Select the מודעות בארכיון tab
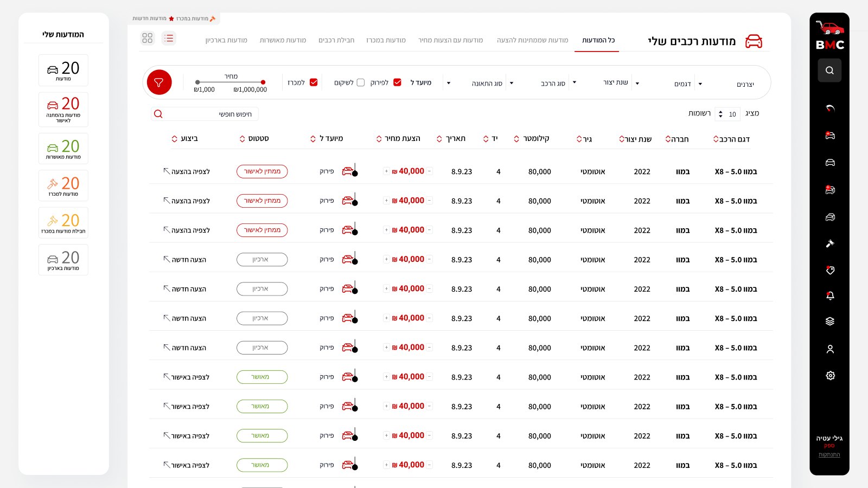This screenshot has height=488, width=868. [x=226, y=40]
